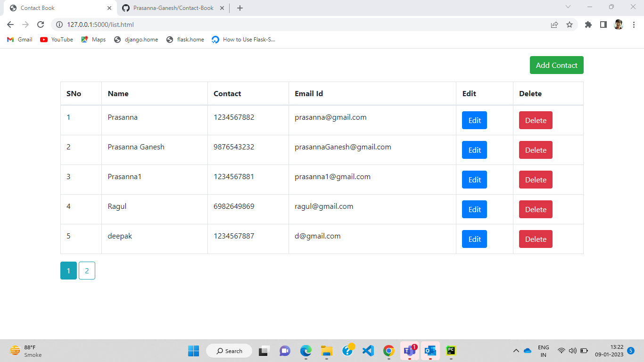Delete the Ragul contact
Screen dimensions: 644x362
[536, 209]
